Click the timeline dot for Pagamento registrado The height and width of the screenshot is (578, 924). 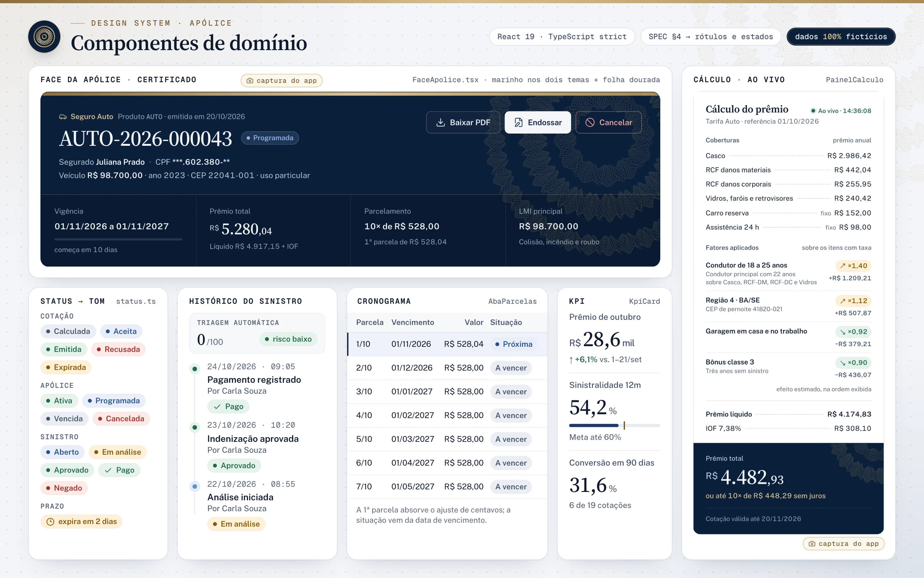pyautogui.click(x=195, y=369)
